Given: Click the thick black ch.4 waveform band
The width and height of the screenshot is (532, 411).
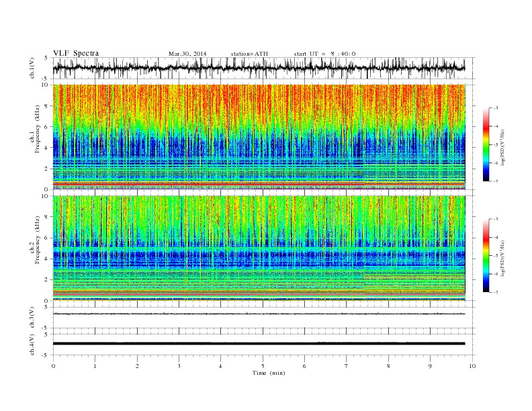Looking at the screenshot, I should (259, 344).
